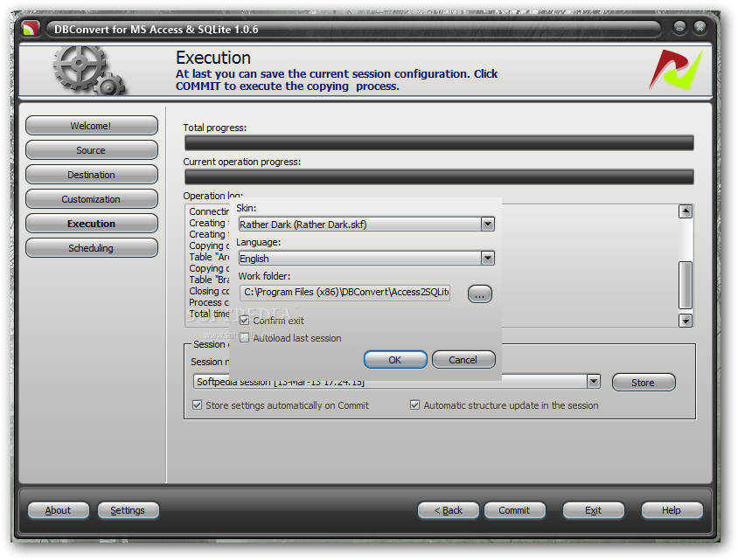The width and height of the screenshot is (738, 560).
Task: Click the operation log scroll up arrow
Action: tap(686, 211)
